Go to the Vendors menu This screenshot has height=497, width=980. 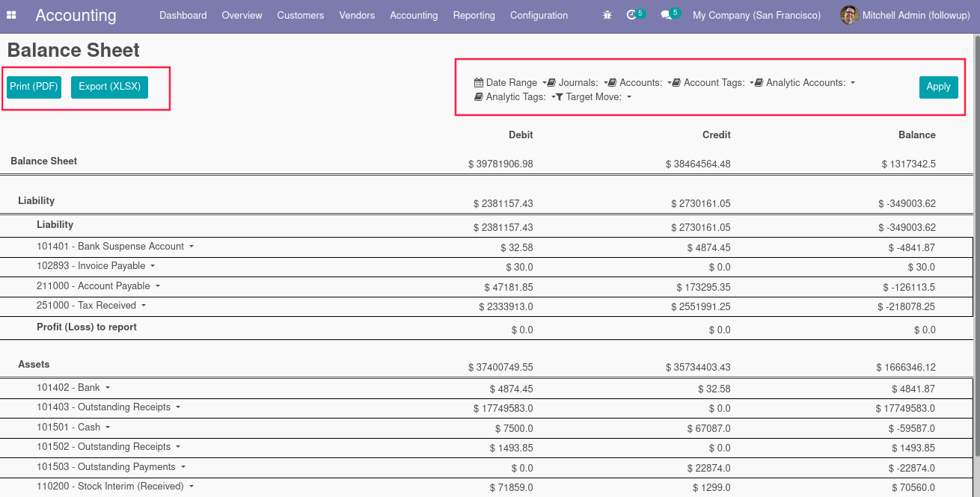[357, 15]
